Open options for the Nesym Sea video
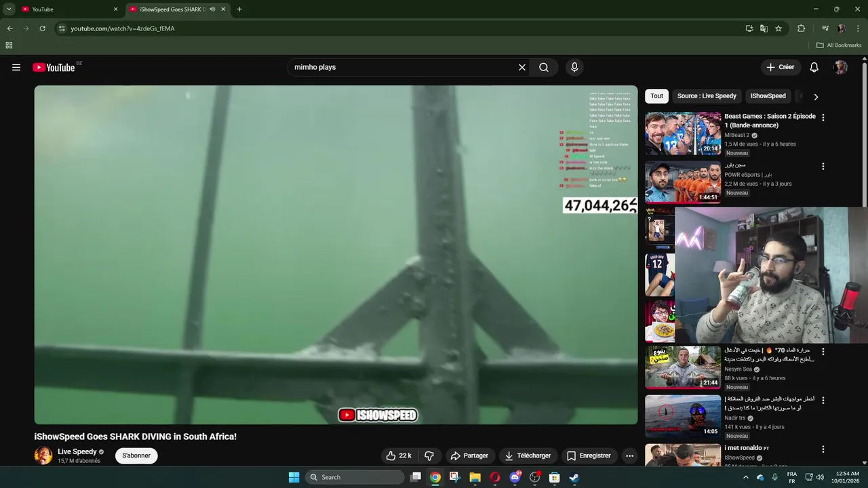This screenshot has width=868, height=488. pyautogui.click(x=823, y=352)
